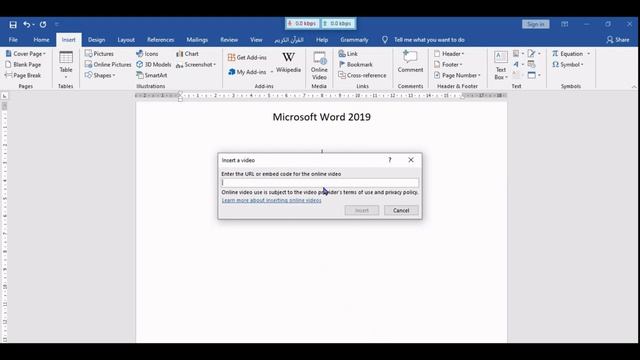Insert Icons from ribbon
This screenshot has width=640, height=360.
click(147, 54)
